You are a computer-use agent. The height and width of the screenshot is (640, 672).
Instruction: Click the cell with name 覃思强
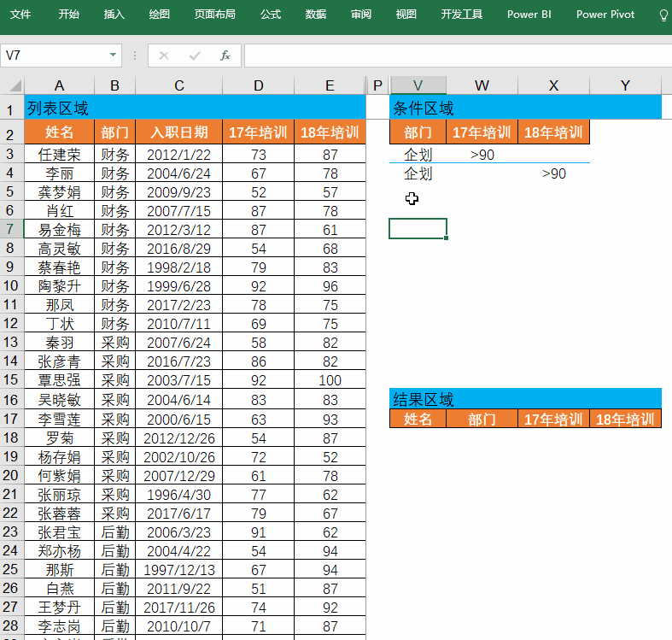59,380
